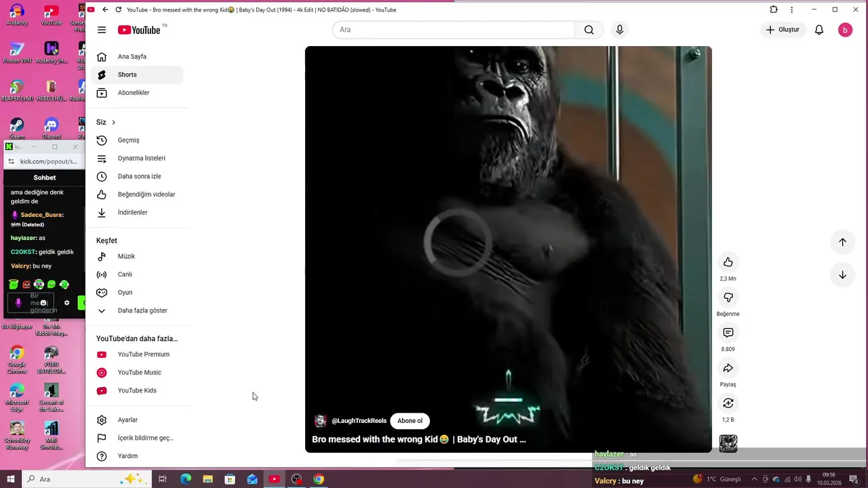Open Discord desktop shortcut

[51, 129]
